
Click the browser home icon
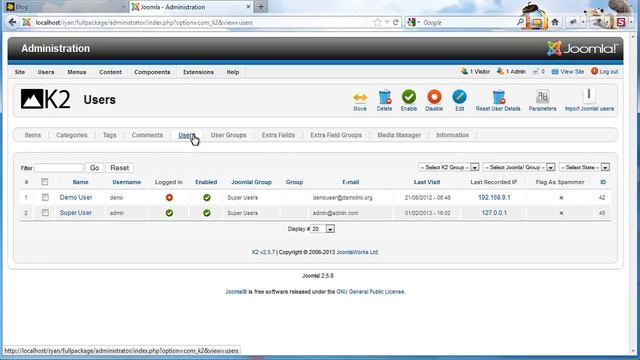(555, 22)
